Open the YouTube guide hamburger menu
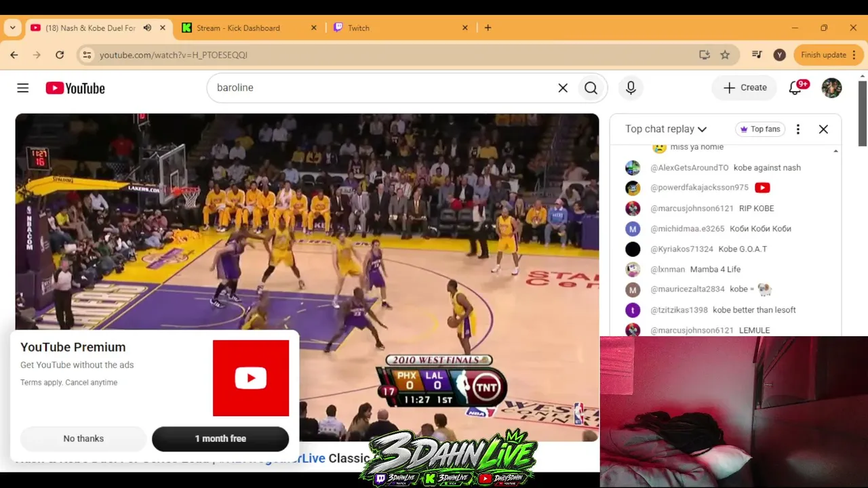This screenshot has width=868, height=488. 23,88
